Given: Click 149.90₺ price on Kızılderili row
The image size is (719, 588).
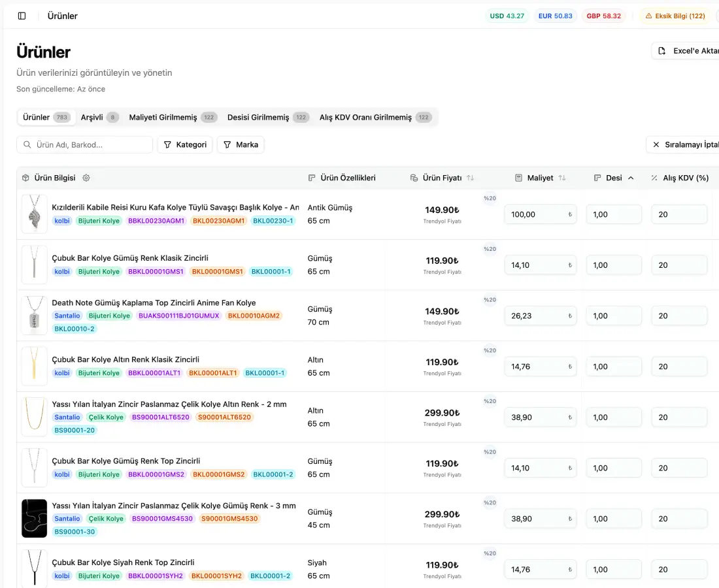Looking at the screenshot, I should (442, 210).
